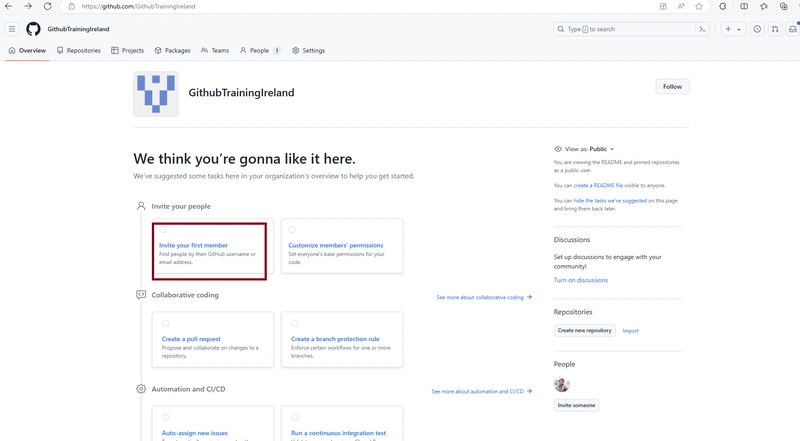Switch to the Repositories tab

point(79,51)
